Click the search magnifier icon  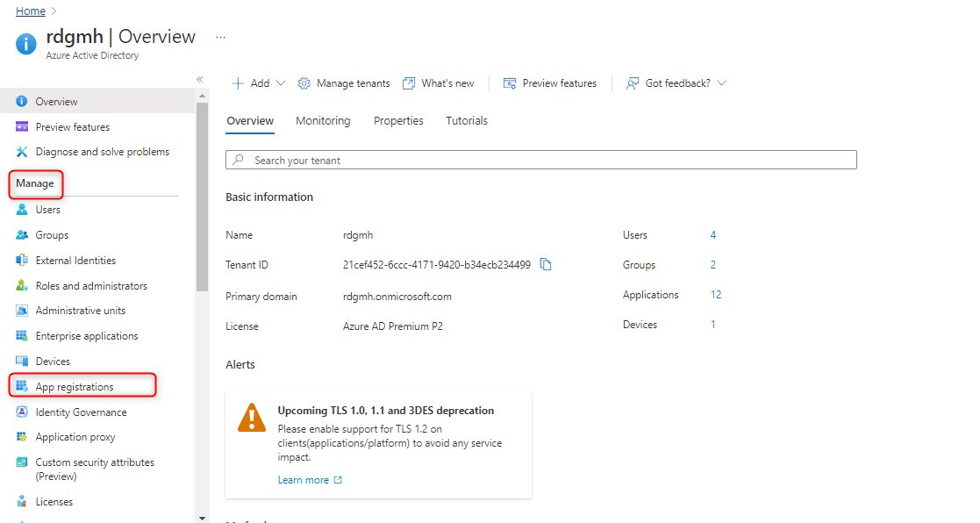(x=238, y=160)
